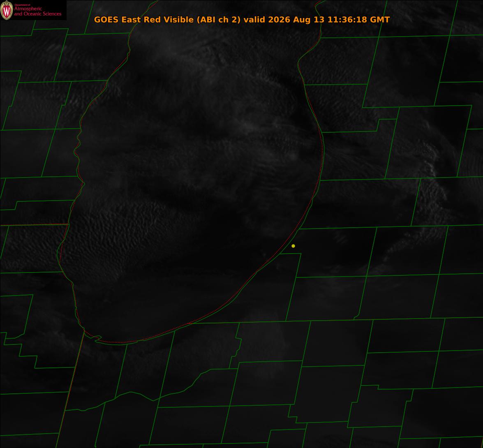Click the word 'GOES' in the title

106,19
